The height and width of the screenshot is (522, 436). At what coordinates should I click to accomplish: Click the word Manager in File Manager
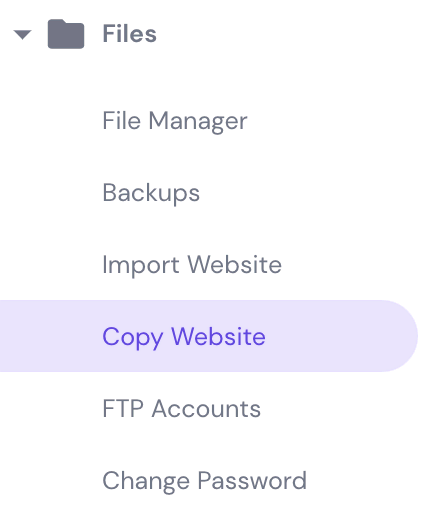(198, 122)
